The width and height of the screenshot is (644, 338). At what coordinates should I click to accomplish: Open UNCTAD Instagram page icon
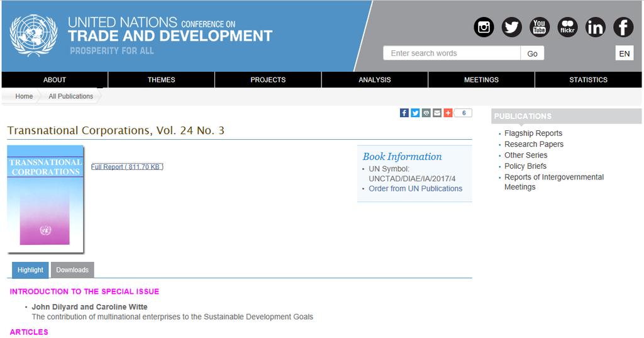click(x=484, y=27)
